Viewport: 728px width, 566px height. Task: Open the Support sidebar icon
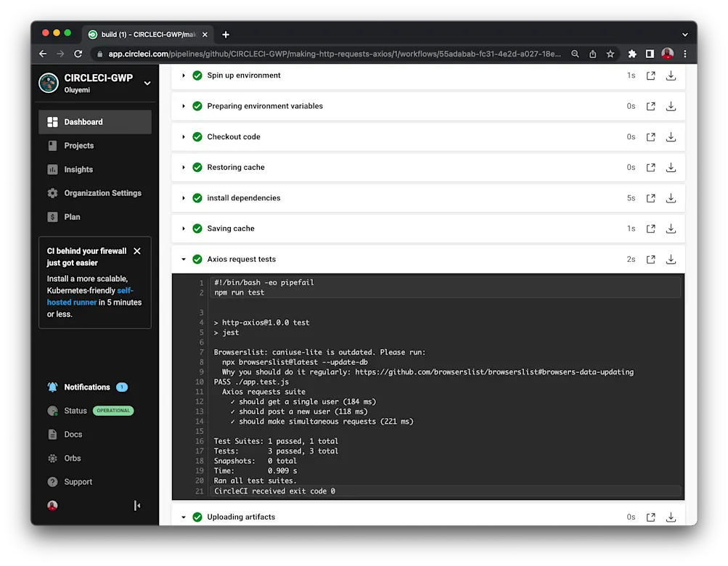click(51, 481)
